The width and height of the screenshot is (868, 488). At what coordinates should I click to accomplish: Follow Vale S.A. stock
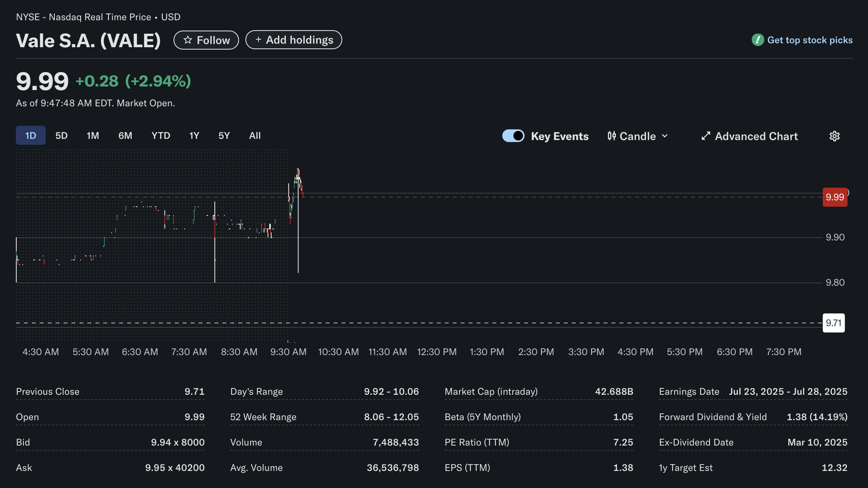[206, 40]
